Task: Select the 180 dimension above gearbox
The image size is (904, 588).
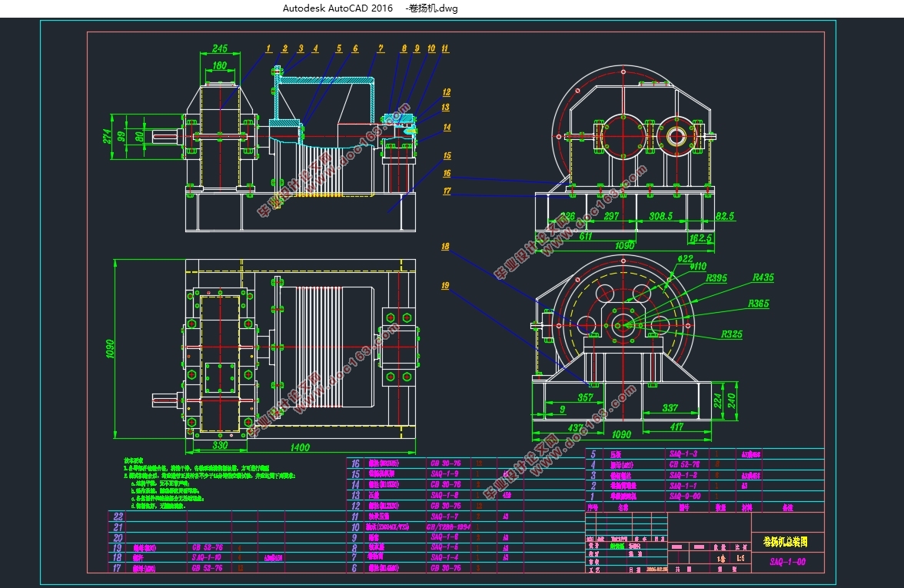Action: tap(220, 65)
